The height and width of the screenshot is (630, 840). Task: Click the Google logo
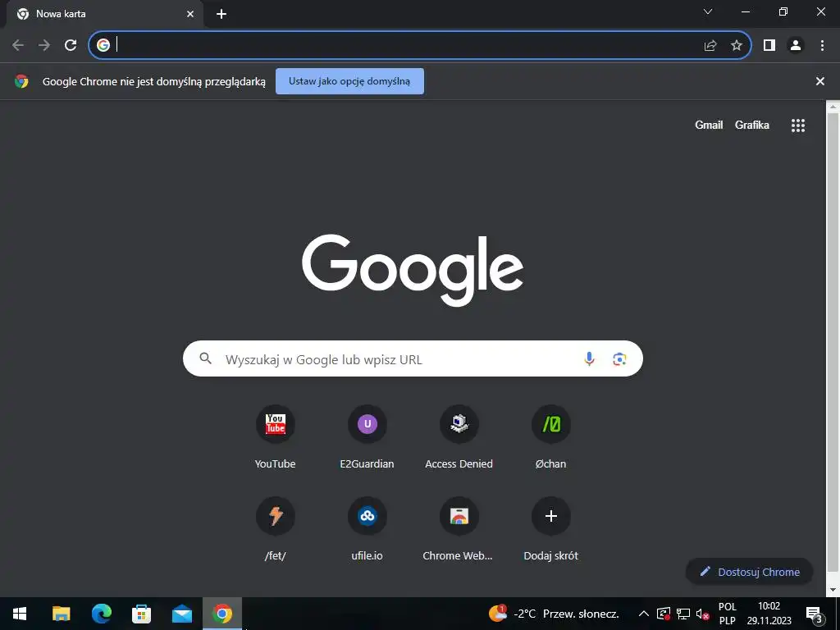click(413, 269)
